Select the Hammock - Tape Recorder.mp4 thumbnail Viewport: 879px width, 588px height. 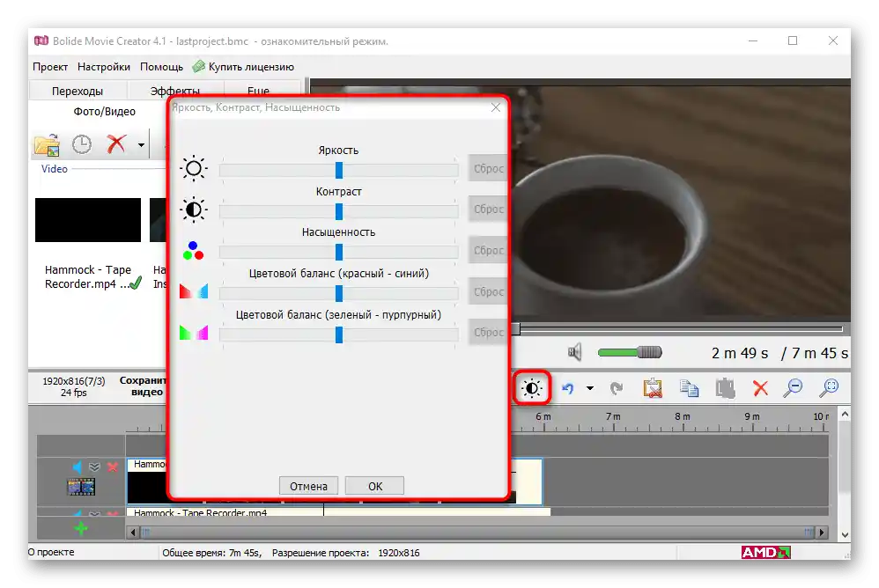(88, 220)
